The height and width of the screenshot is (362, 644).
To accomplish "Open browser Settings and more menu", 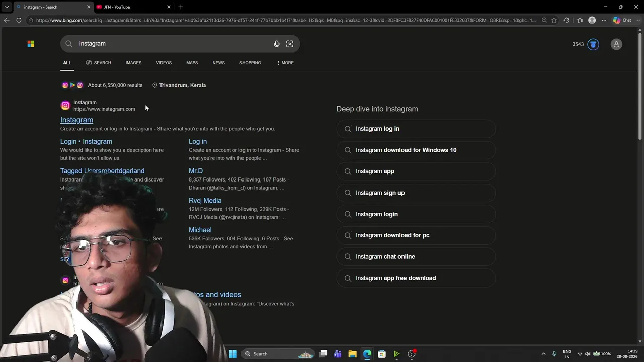I will [604, 20].
